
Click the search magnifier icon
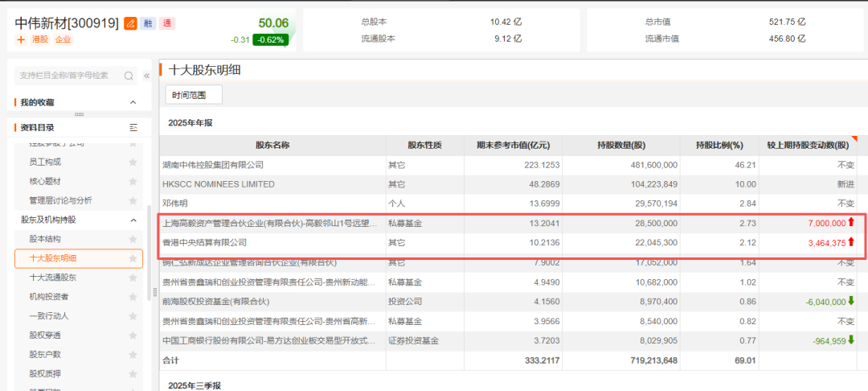tap(129, 76)
